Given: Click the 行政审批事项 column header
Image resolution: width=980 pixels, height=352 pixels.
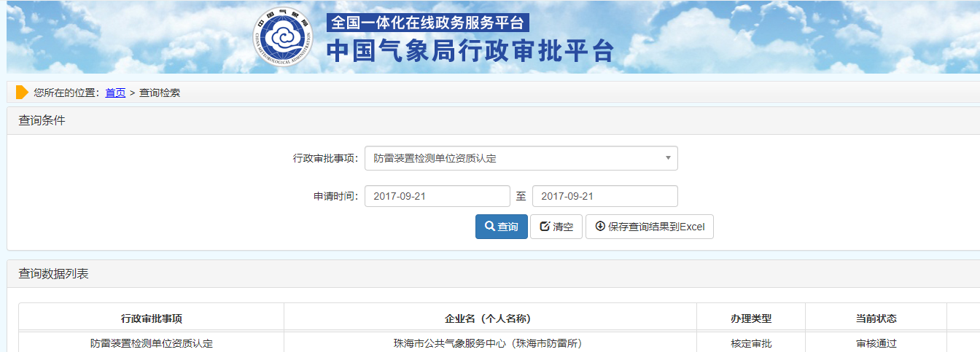Looking at the screenshot, I should 152,318.
